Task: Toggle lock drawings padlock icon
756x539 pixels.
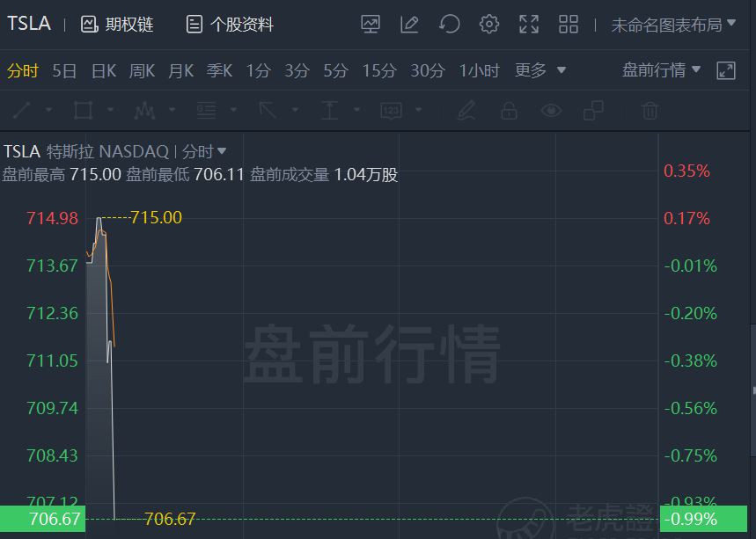Action: pos(509,110)
